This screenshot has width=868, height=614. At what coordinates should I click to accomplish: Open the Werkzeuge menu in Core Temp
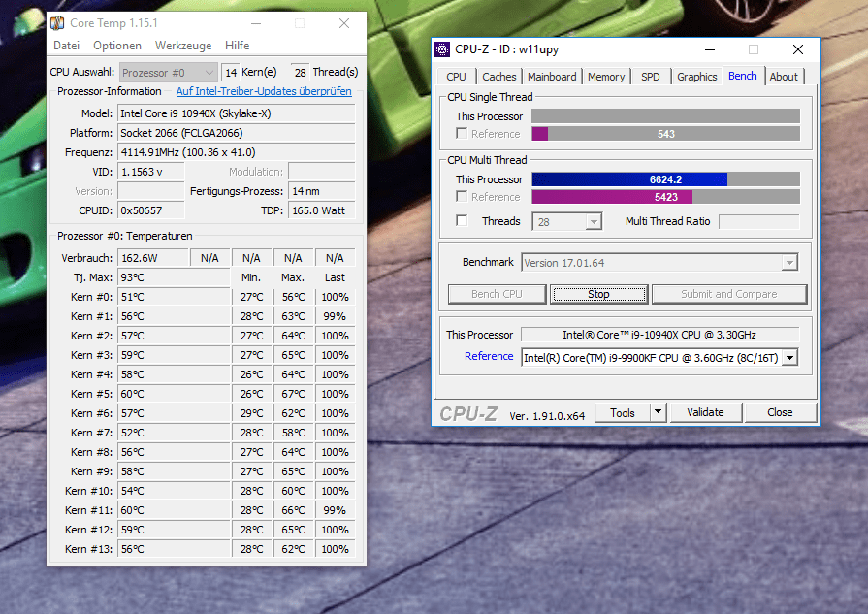click(183, 46)
